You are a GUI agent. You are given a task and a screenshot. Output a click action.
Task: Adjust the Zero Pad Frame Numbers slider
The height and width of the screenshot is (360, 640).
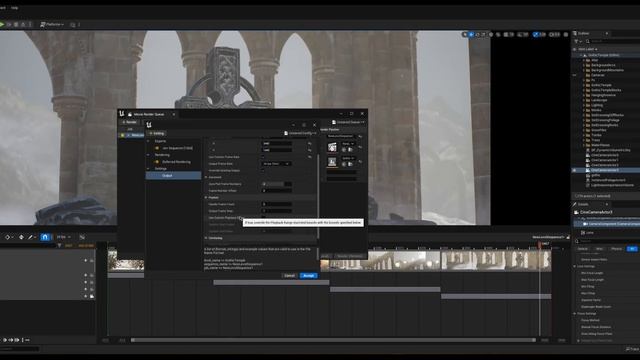click(x=276, y=184)
